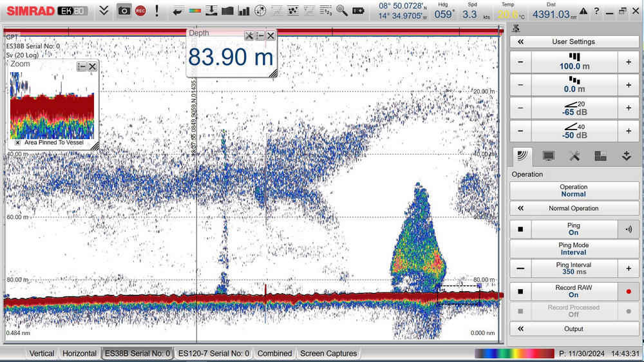644x362 pixels.
Task: Click the Ping On button
Action: click(574, 229)
